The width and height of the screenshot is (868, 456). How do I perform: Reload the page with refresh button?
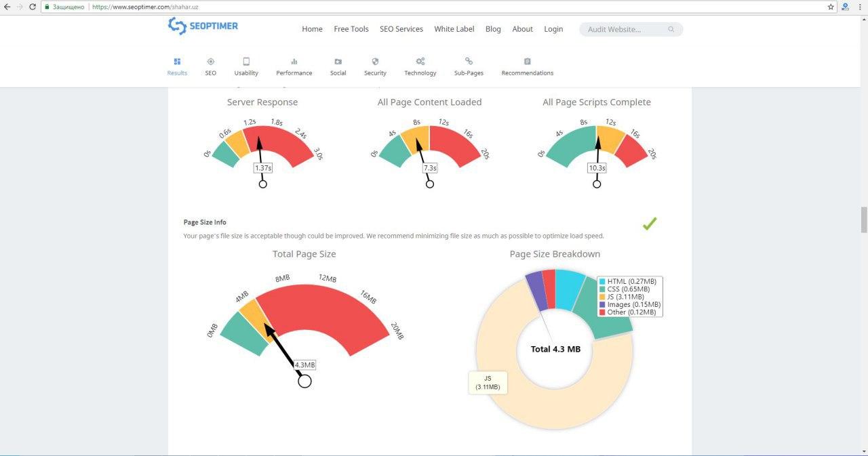[32, 6]
